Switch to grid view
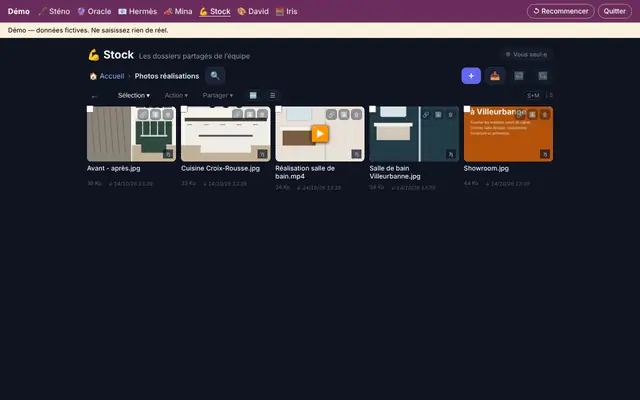640x400 pixels. (253, 96)
